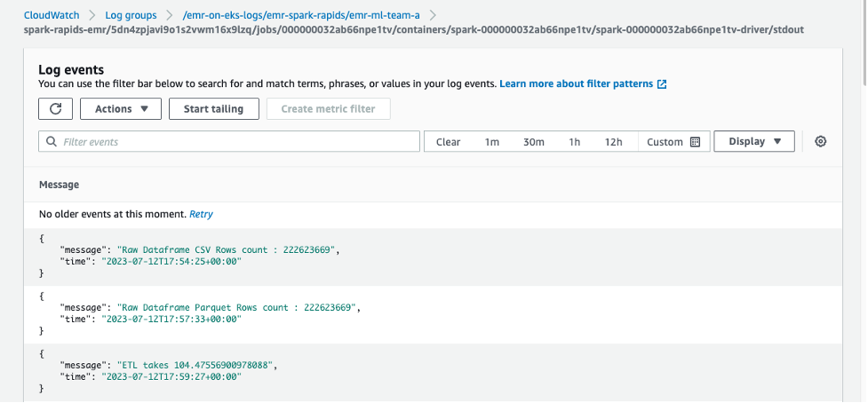
Task: Select the Raw Dataframe Parquet Rows count message
Action: [x=236, y=307]
